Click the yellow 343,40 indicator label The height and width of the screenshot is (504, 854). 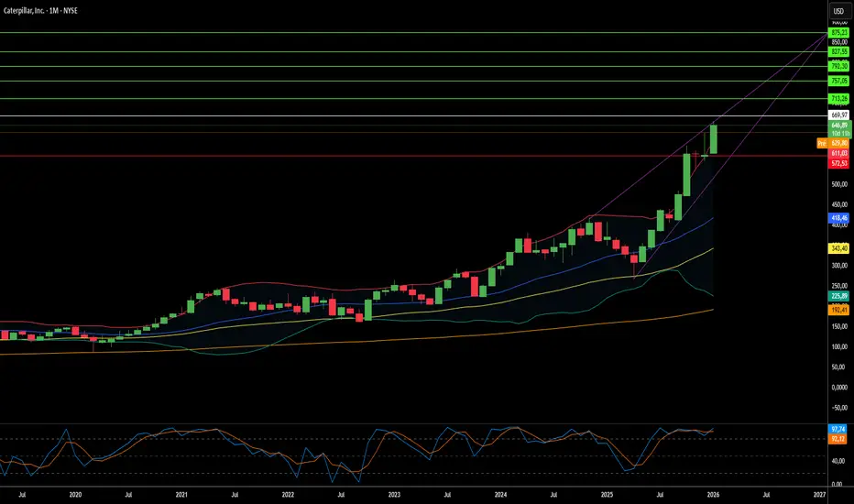838,248
